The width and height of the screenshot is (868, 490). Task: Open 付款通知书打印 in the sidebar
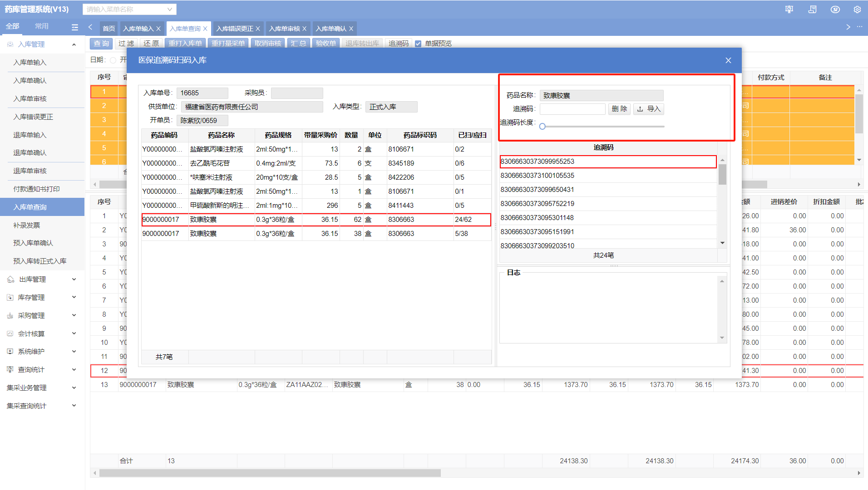pos(36,189)
